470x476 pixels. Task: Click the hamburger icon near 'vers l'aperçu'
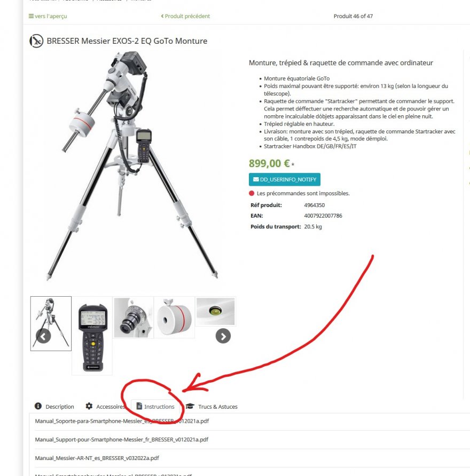coord(31,16)
